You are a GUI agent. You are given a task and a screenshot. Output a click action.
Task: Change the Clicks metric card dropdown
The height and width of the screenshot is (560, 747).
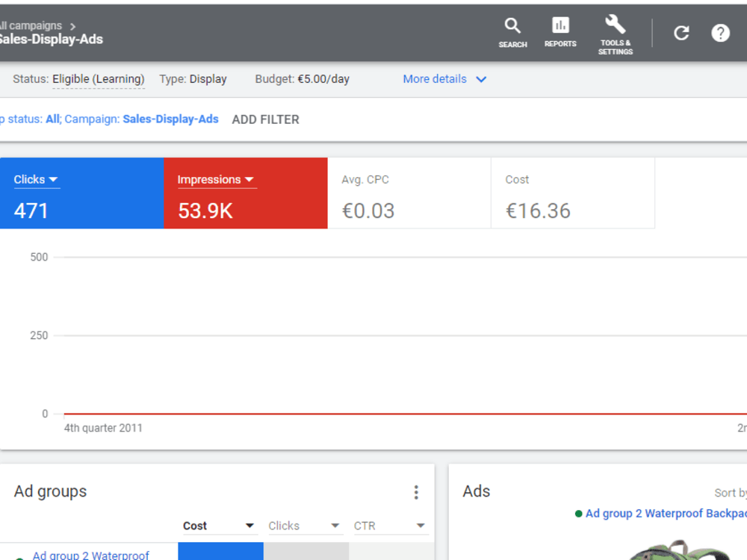(52, 179)
